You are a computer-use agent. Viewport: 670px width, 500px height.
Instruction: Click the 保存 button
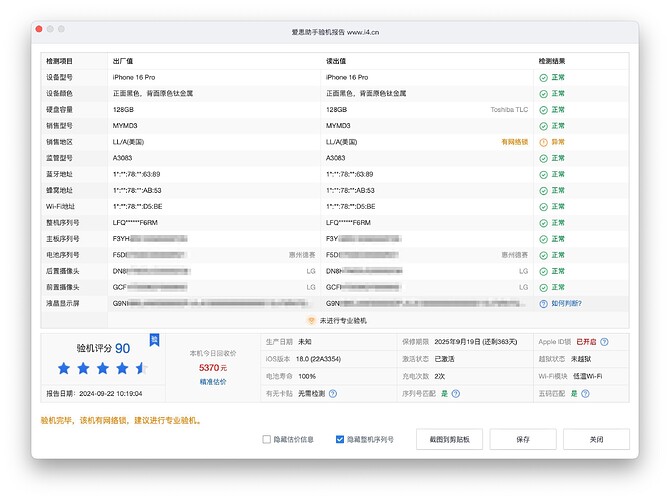523,439
